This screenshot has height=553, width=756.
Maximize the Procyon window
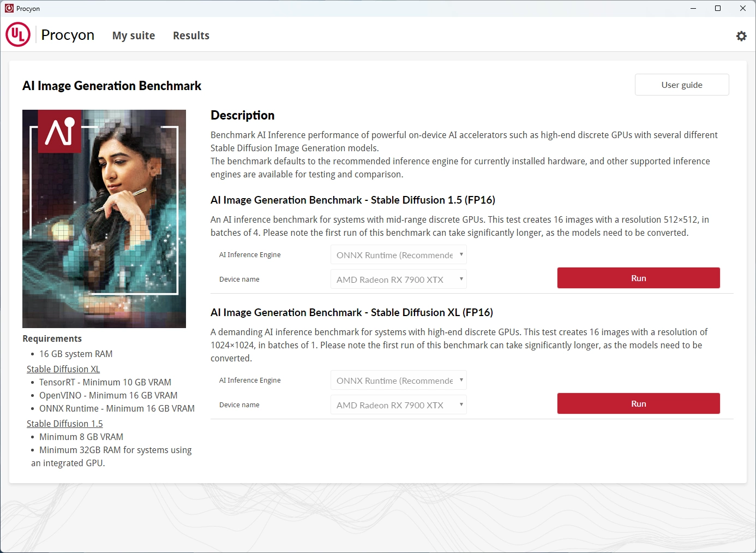tap(718, 8)
